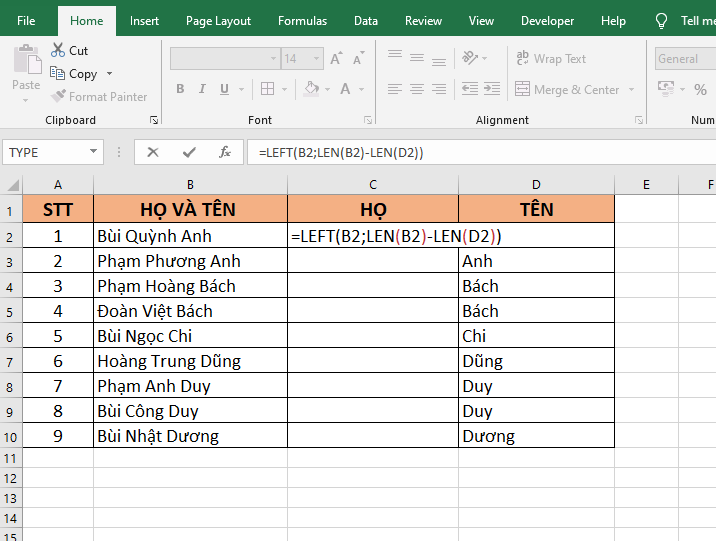This screenshot has height=541, width=716.
Task: Open the Copy options dropdown arrow
Action: 110,74
